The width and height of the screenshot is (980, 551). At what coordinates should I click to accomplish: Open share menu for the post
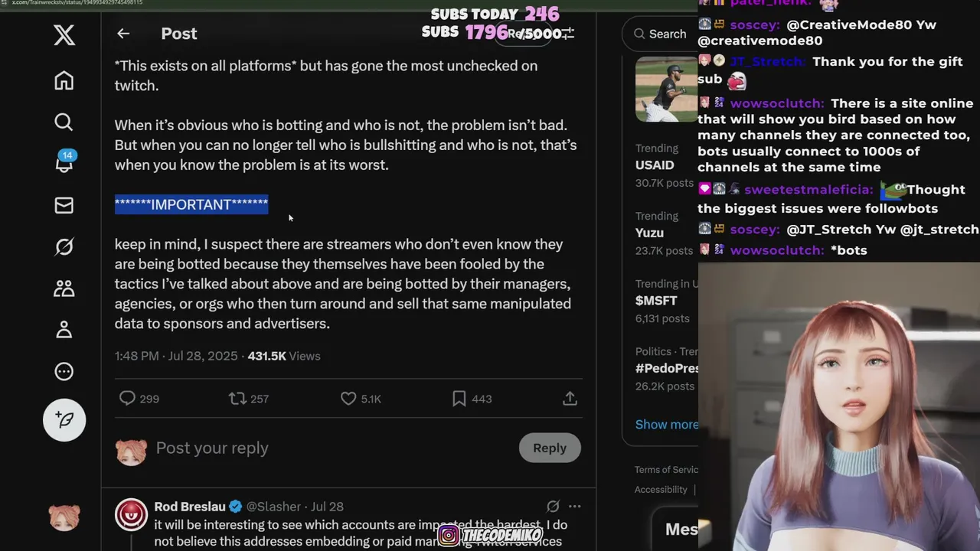tap(570, 399)
